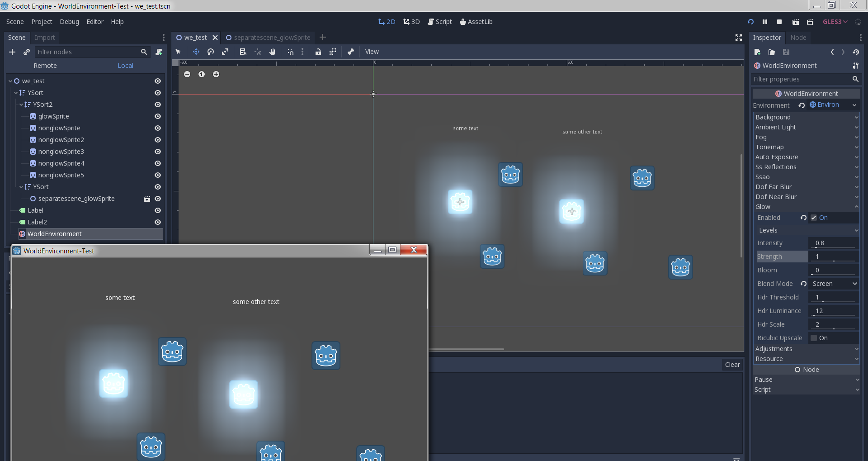868x461 pixels.
Task: Click the Inspector history icon
Action: point(856,52)
